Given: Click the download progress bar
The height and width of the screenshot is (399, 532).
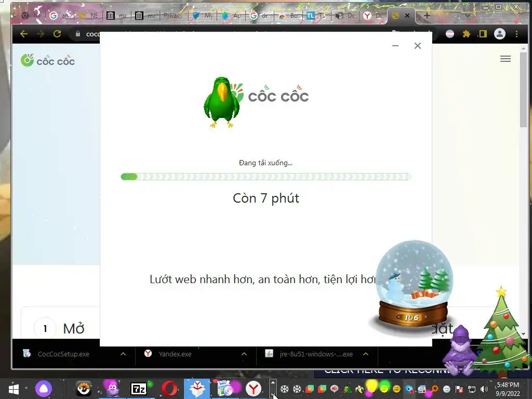Looking at the screenshot, I should [x=266, y=177].
